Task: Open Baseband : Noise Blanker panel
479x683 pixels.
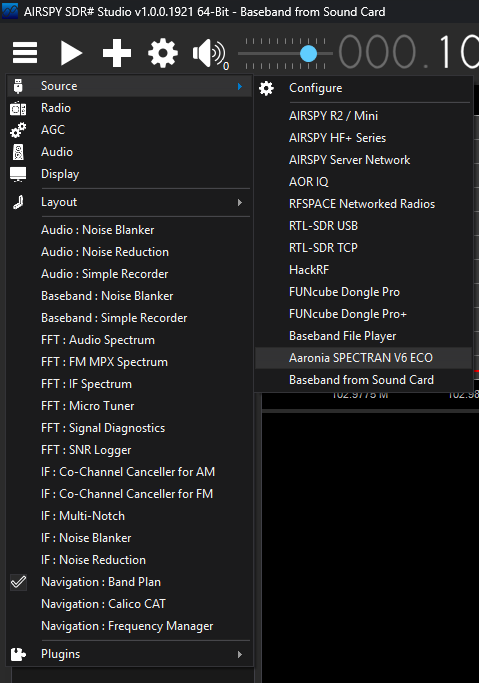Action: click(130, 296)
